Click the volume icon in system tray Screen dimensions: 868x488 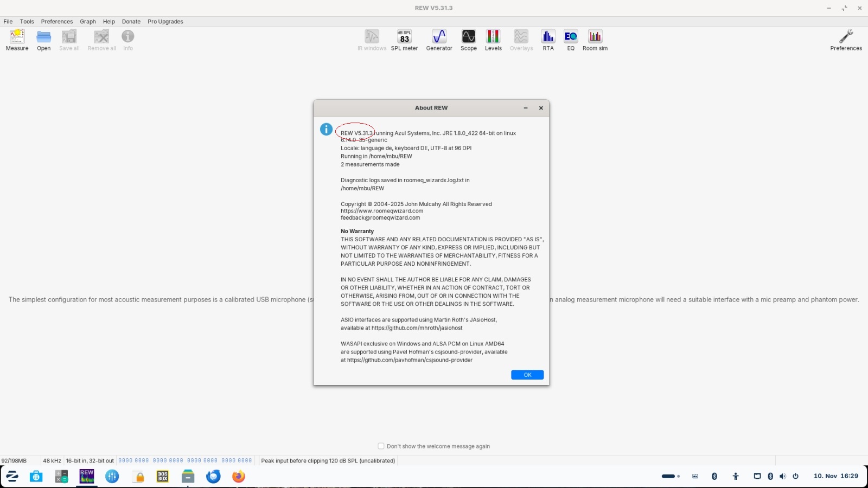[782, 476]
